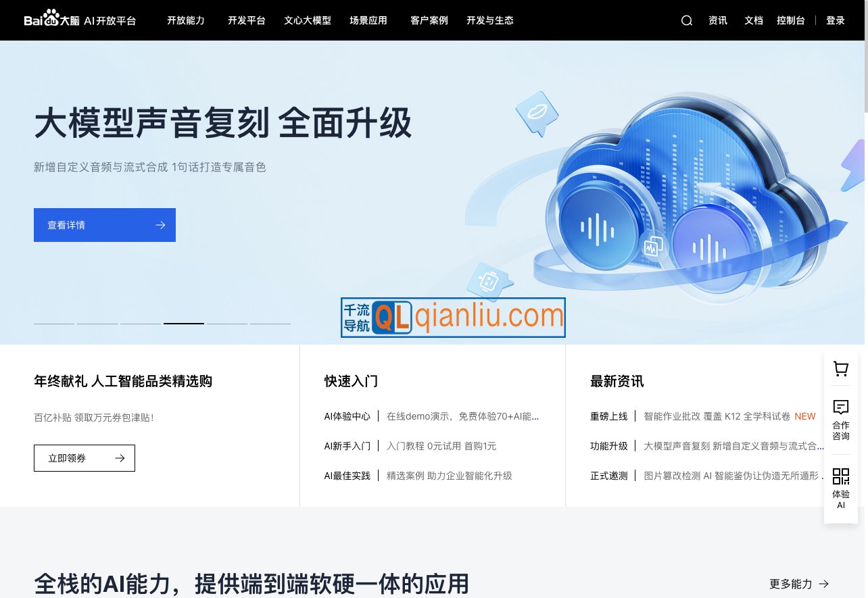
Task: Select 开发与生态 from the navigation
Action: 489,20
